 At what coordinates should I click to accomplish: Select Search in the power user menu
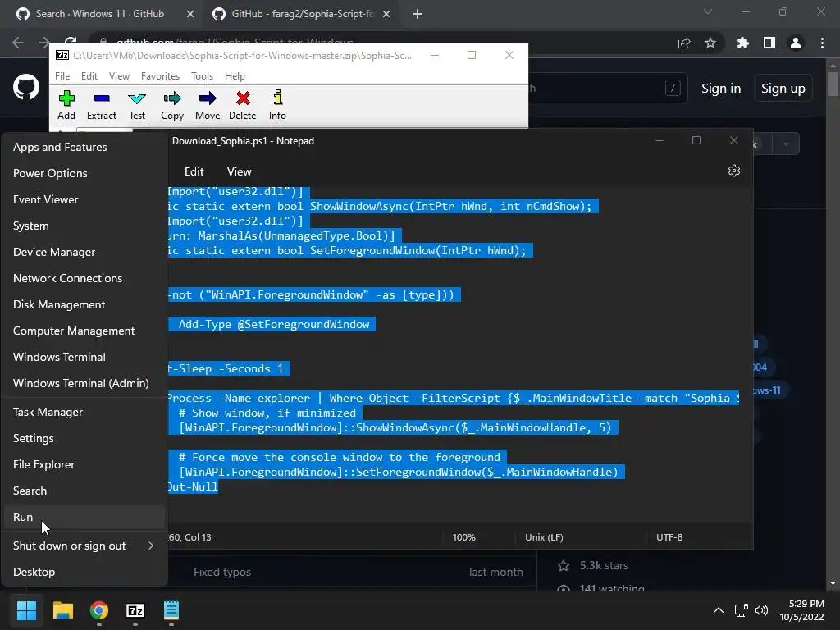(x=84, y=491)
